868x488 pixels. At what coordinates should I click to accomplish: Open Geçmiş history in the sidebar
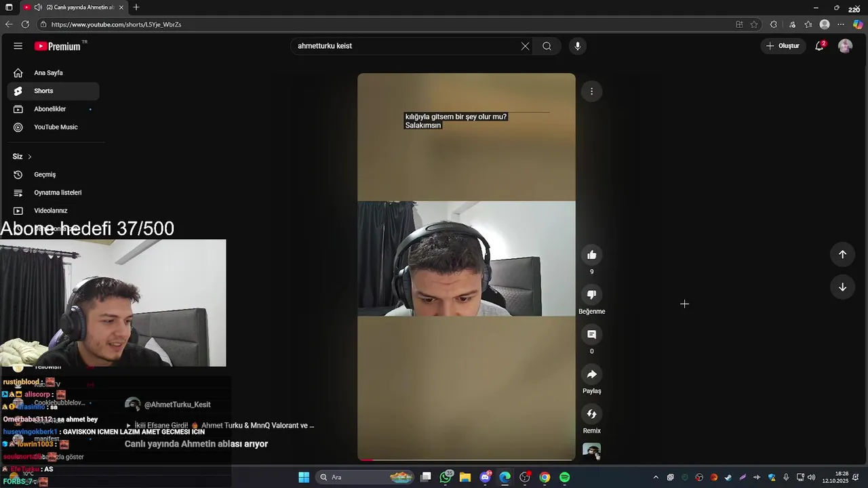click(x=53, y=175)
